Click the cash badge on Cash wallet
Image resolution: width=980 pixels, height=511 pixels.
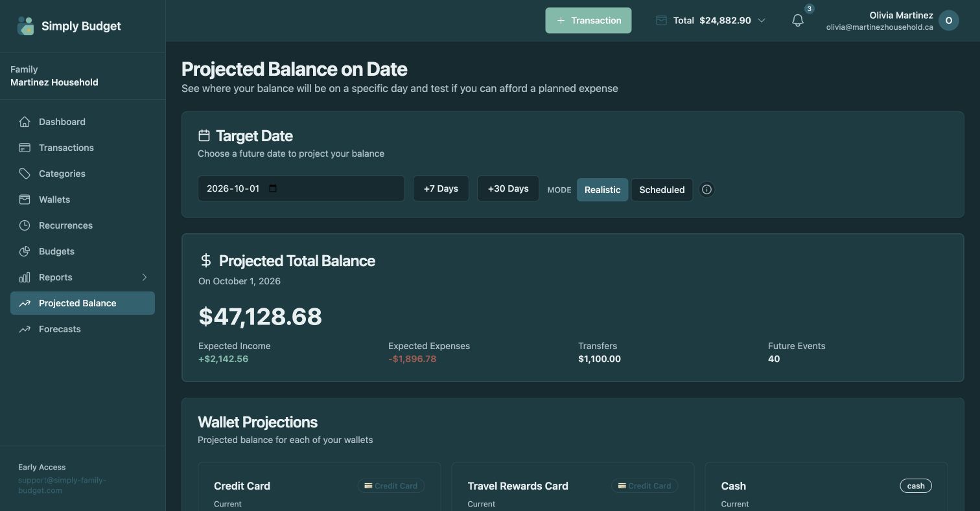point(916,486)
